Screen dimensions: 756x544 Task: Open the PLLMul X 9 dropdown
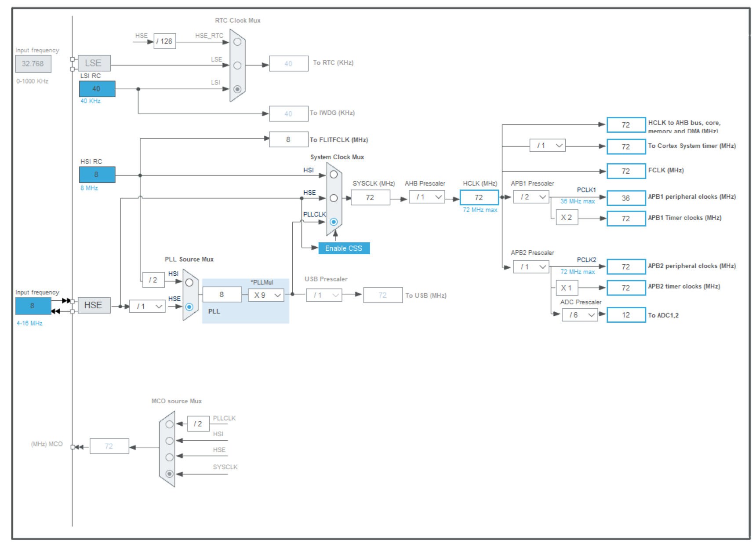266,295
